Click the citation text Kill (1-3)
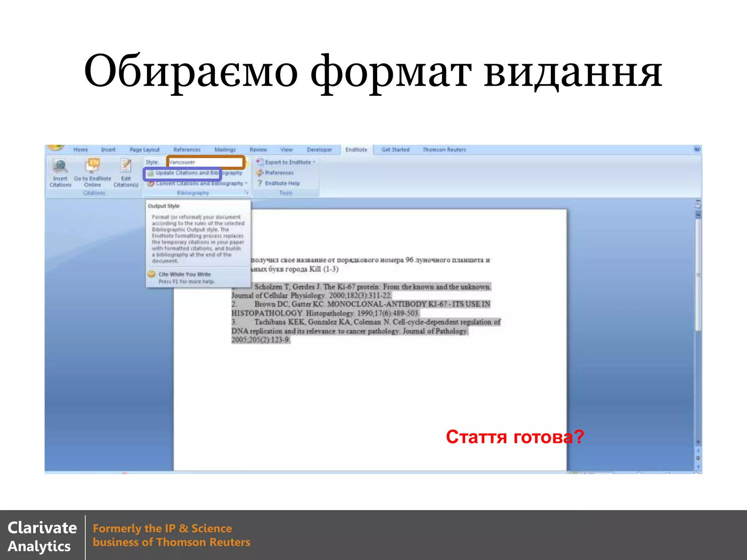 pos(324,269)
